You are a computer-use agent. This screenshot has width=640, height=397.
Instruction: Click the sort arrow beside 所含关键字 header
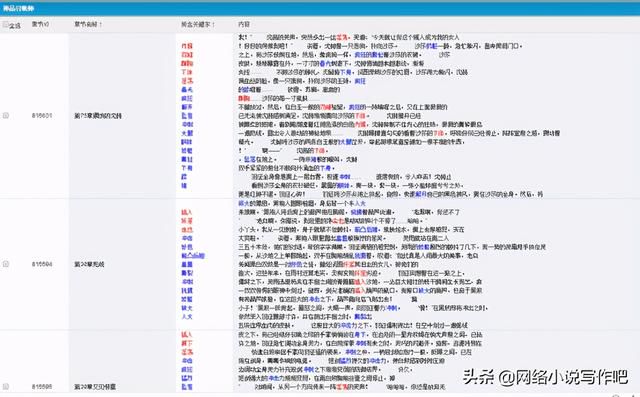point(213,24)
